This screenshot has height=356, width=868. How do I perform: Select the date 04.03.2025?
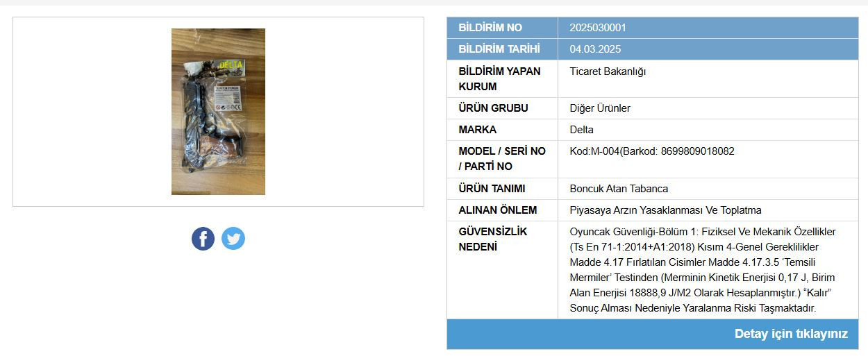(595, 49)
